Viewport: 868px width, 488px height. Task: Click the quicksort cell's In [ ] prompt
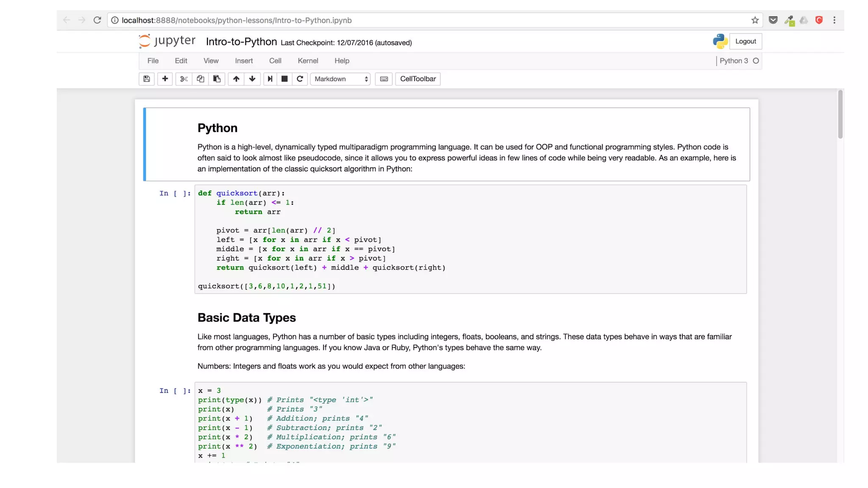pos(175,194)
